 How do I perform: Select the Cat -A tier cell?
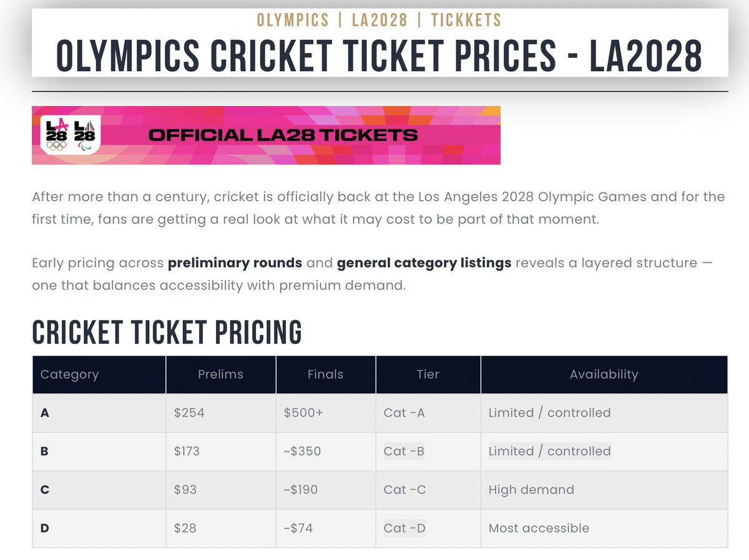tap(404, 413)
